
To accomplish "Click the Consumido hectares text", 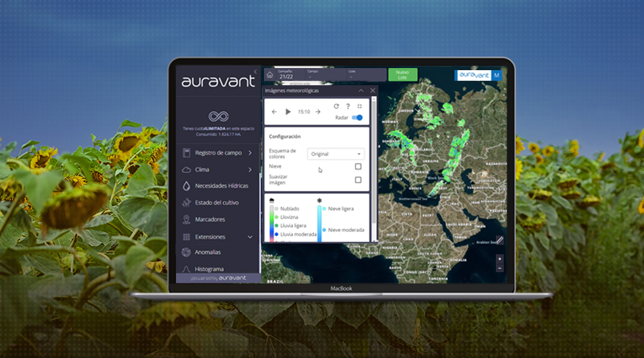I will [x=218, y=135].
